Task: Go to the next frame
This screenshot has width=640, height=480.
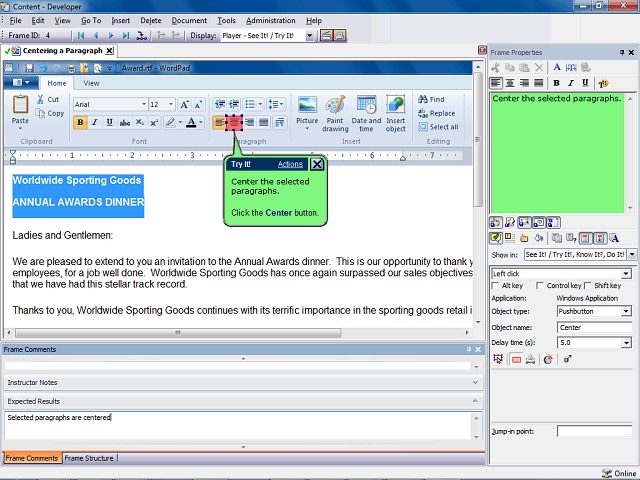Action: pyautogui.click(x=111, y=36)
